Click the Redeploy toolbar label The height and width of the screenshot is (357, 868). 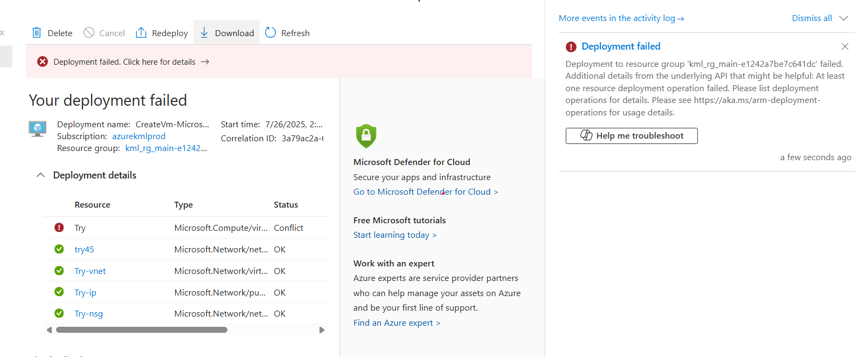pos(170,33)
